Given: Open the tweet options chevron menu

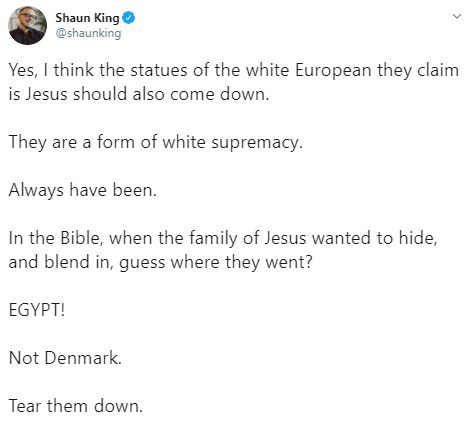Looking at the screenshot, I should click(x=457, y=16).
